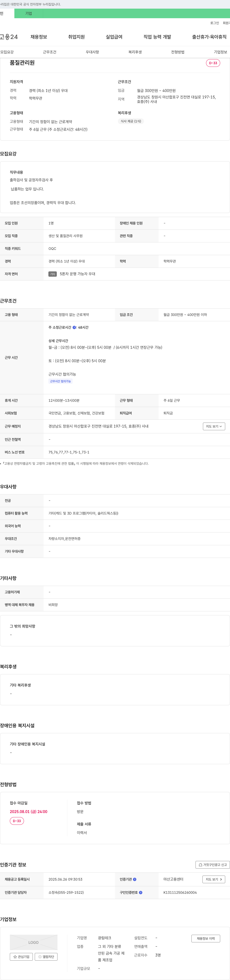Click the company LOGO placeholder image
Image resolution: width=230 pixels, height=980 pixels.
[x=34, y=942]
